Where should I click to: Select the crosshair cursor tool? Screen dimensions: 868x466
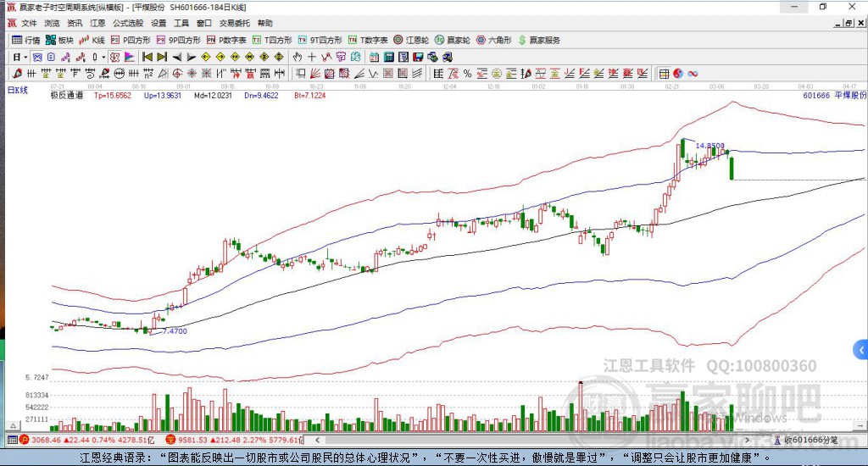point(312,57)
